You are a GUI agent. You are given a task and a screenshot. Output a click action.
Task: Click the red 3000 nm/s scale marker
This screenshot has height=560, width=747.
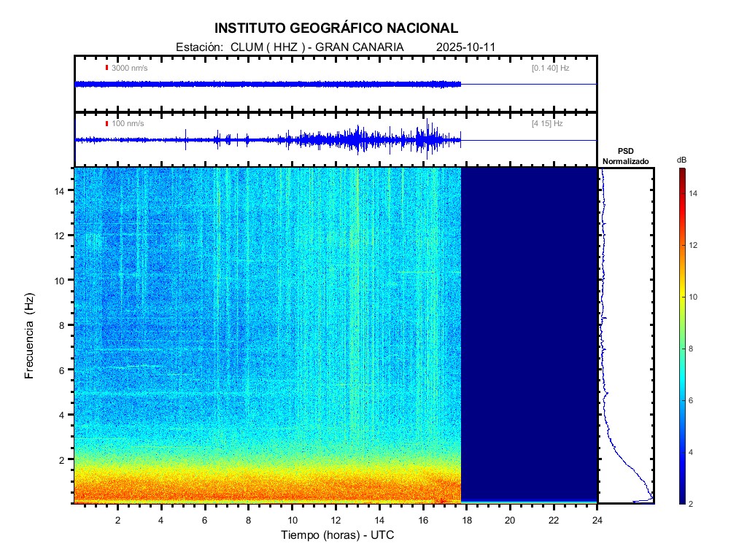pos(107,68)
